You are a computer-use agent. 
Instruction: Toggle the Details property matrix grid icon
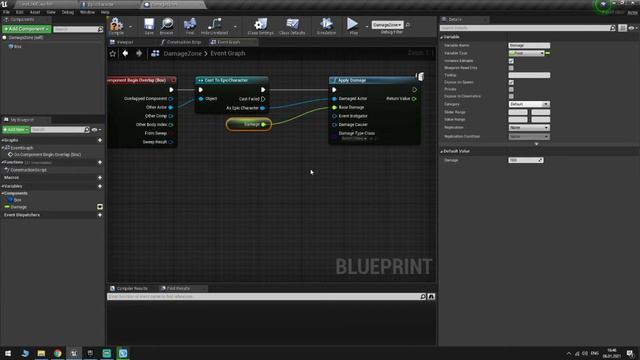pyautogui.click(x=622, y=28)
